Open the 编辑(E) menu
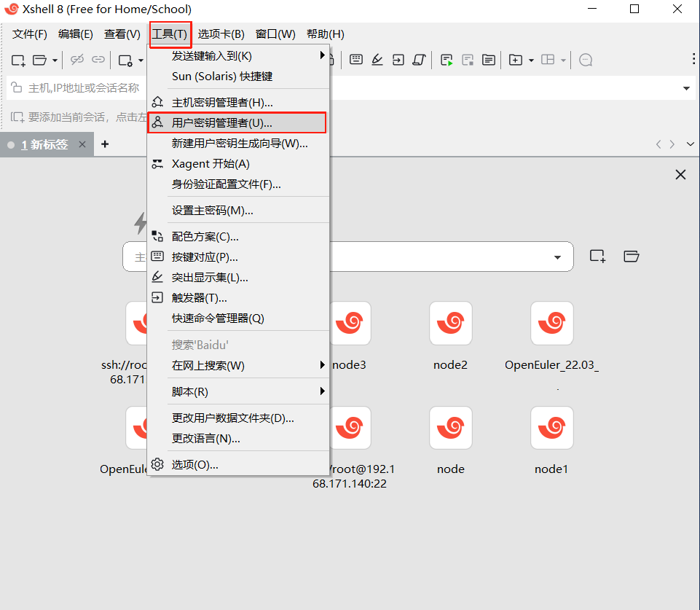This screenshot has height=610, width=700. tap(76, 34)
